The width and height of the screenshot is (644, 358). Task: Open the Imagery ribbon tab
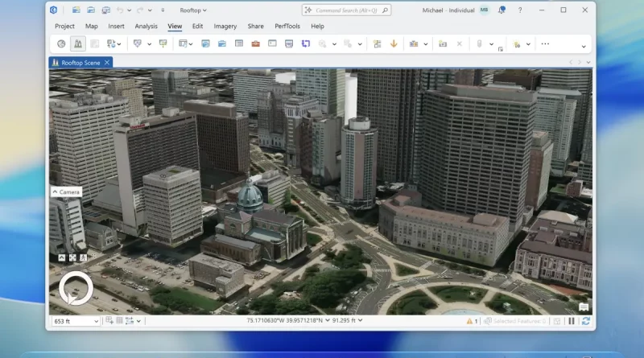coord(225,27)
